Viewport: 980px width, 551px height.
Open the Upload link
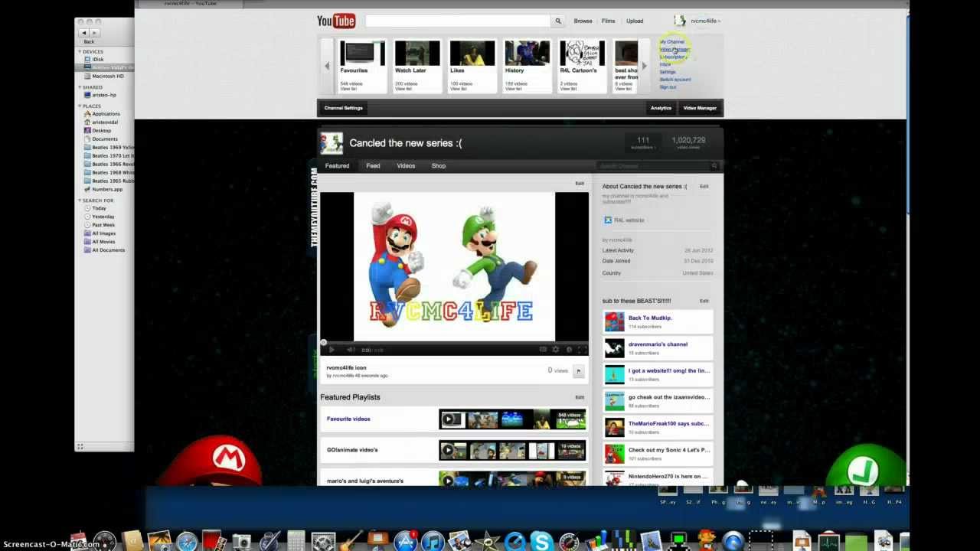tap(635, 21)
